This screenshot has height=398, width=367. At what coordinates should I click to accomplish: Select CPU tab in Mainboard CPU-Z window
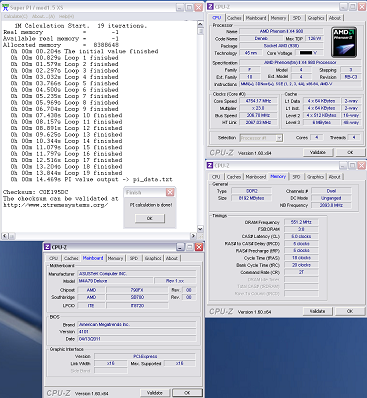click(x=54, y=258)
